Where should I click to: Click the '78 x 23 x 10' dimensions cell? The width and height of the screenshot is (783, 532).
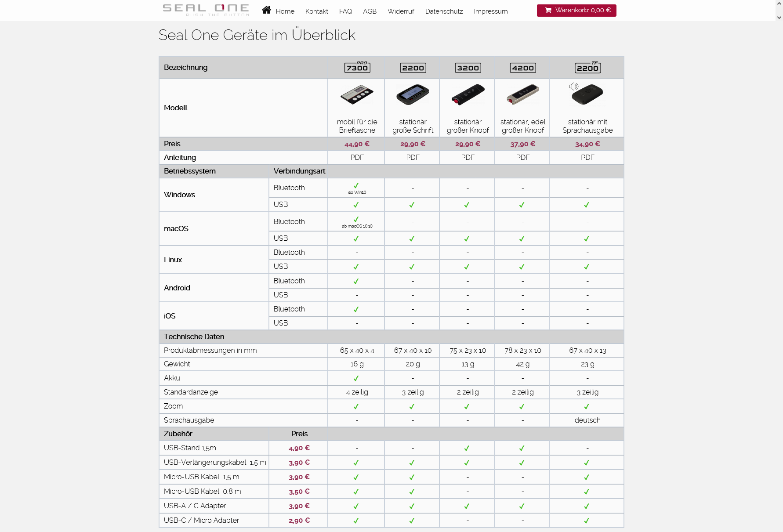[x=523, y=351]
